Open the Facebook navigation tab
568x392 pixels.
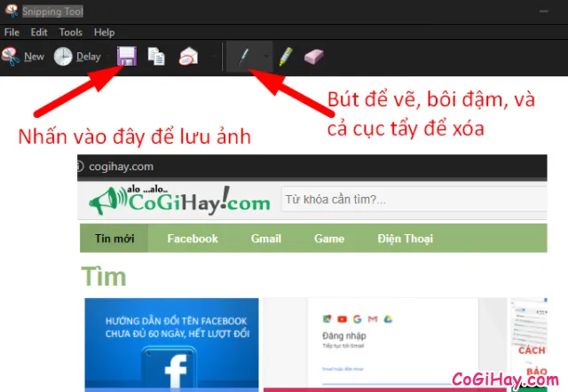coord(193,239)
